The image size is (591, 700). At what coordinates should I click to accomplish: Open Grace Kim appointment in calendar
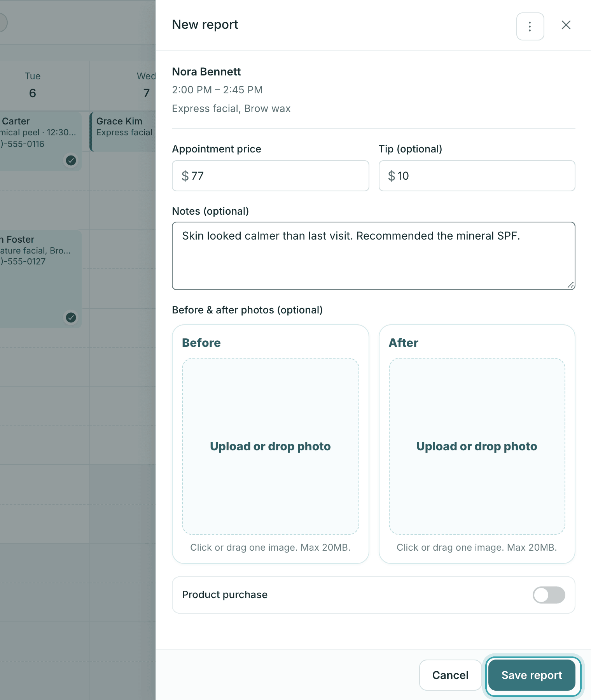[x=123, y=131]
